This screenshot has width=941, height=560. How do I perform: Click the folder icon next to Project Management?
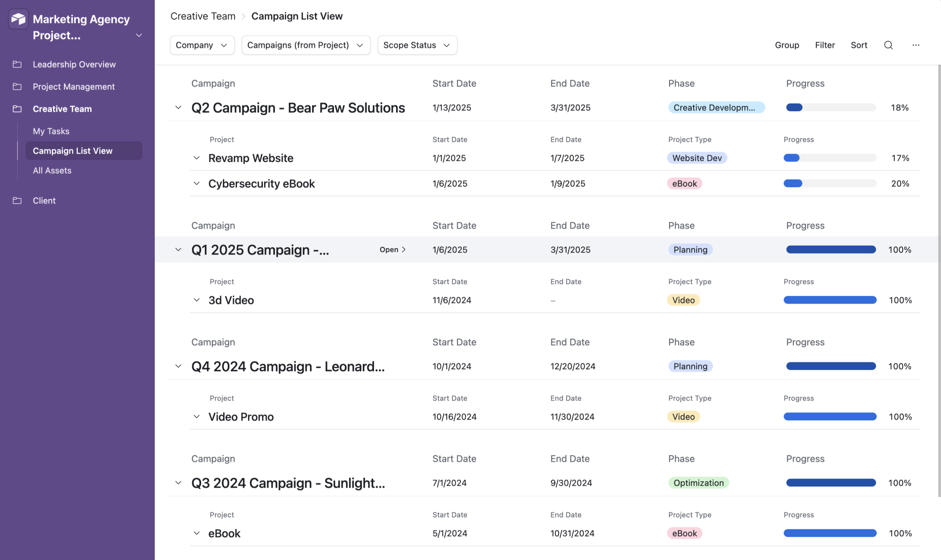tap(18, 86)
